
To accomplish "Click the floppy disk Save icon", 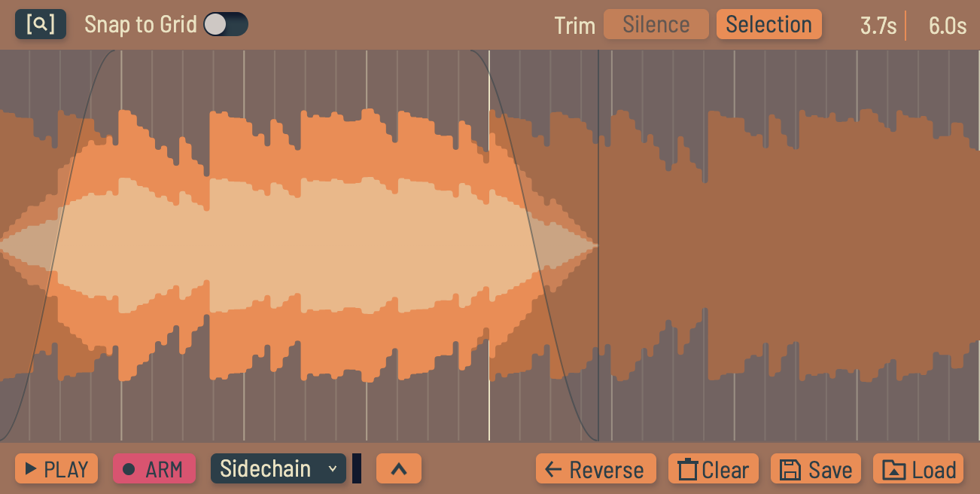I will tap(790, 469).
